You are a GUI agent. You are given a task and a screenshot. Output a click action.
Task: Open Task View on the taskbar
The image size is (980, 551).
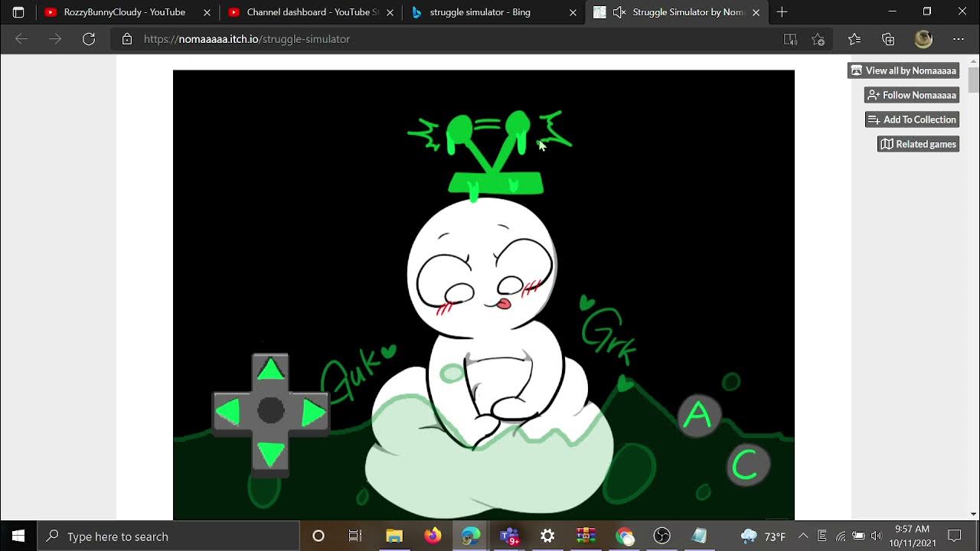(x=355, y=536)
